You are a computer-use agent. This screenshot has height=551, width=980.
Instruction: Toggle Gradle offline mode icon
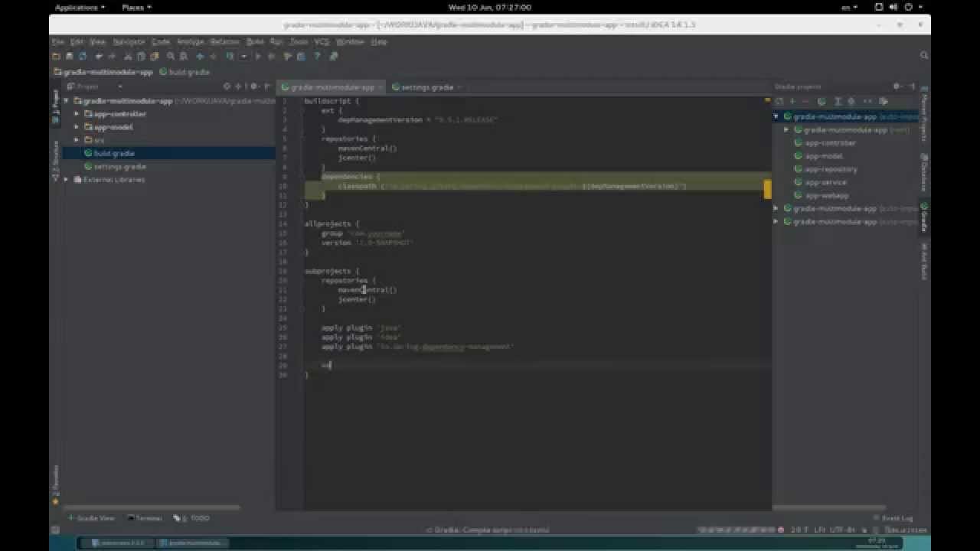coord(867,101)
